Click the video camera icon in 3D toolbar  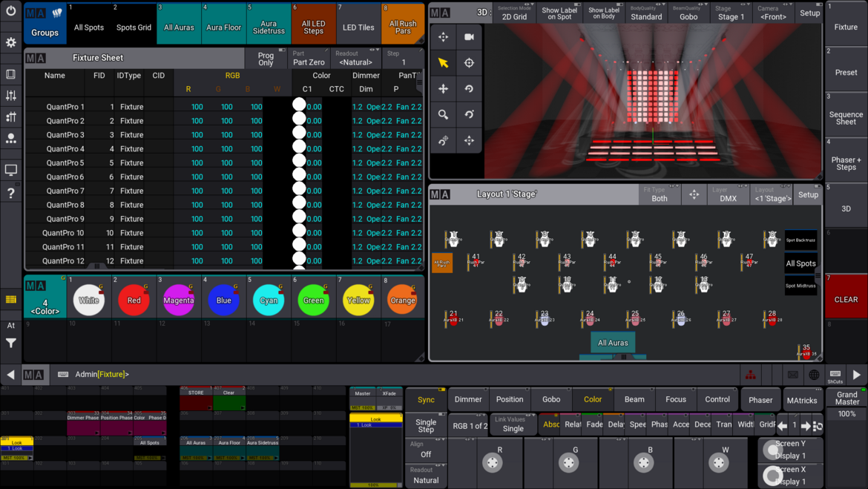tap(469, 36)
